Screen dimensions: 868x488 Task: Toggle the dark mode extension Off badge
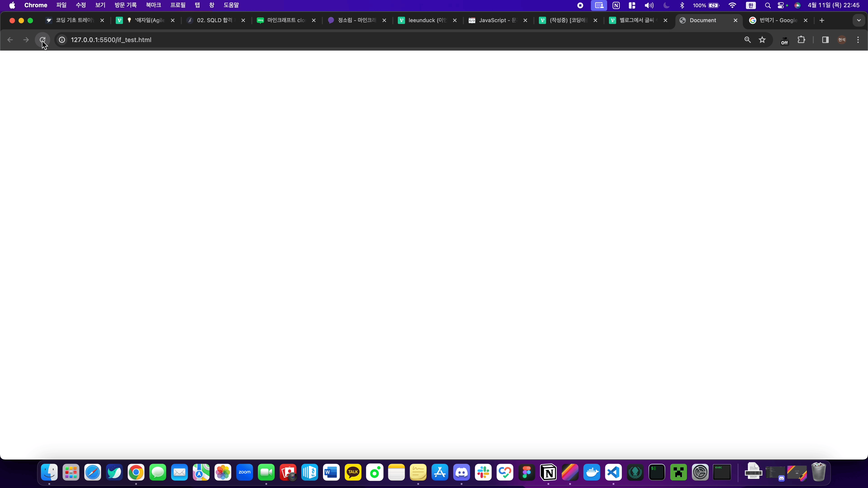pos(784,41)
